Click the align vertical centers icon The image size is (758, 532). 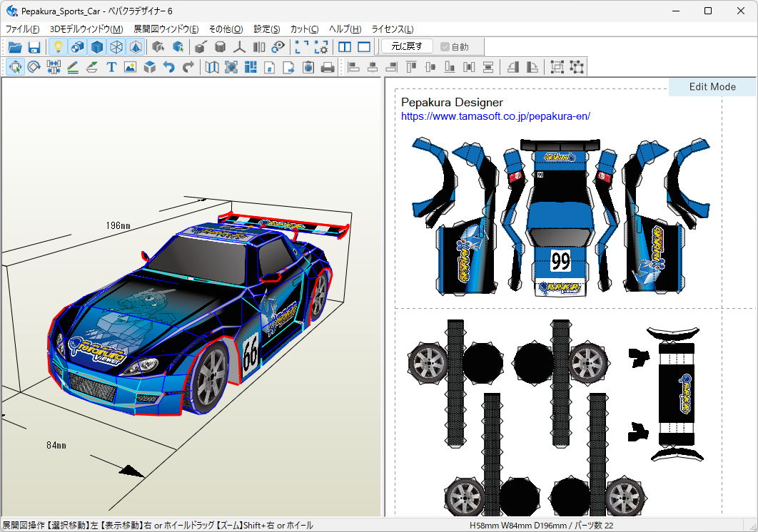430,67
